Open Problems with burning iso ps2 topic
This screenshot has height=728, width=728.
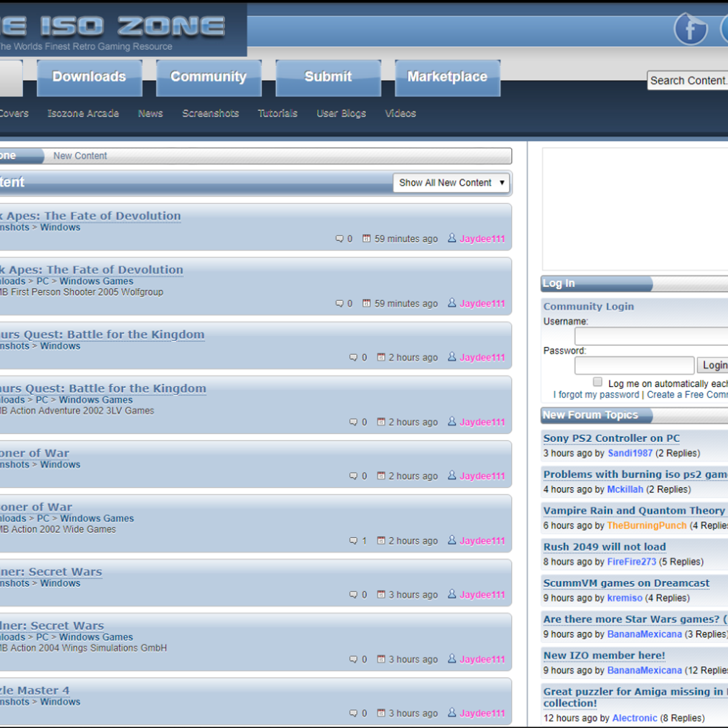(635, 474)
